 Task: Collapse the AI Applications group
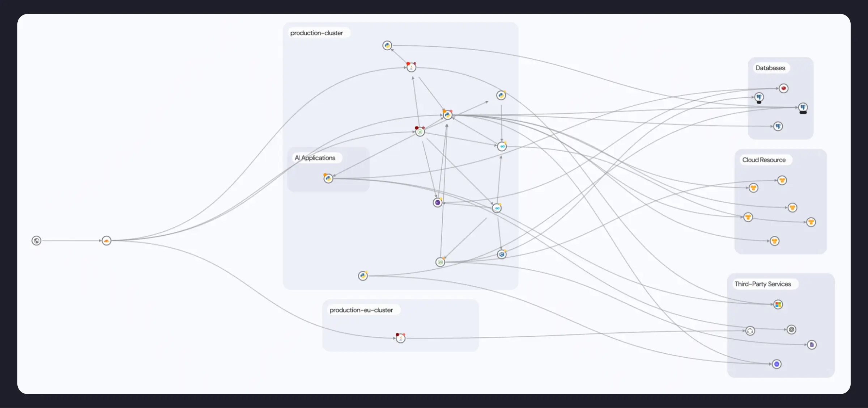[315, 157]
